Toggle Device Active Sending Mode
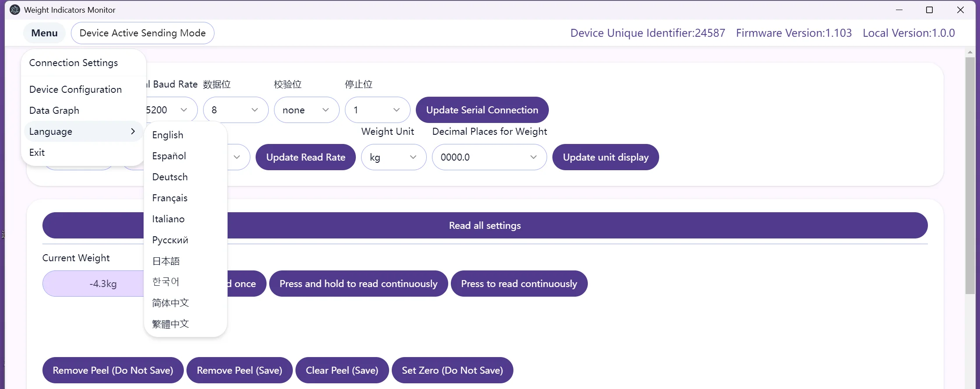The height and width of the screenshot is (389, 980). coord(142,33)
